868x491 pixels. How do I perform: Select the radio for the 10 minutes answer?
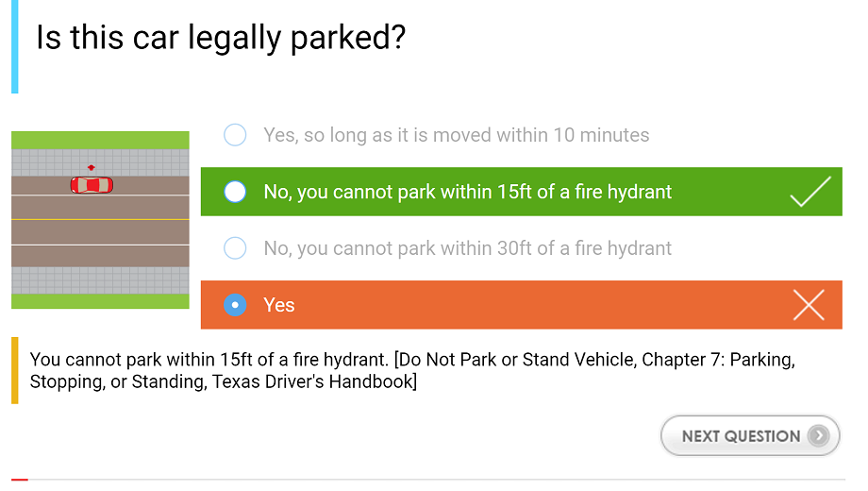click(235, 135)
